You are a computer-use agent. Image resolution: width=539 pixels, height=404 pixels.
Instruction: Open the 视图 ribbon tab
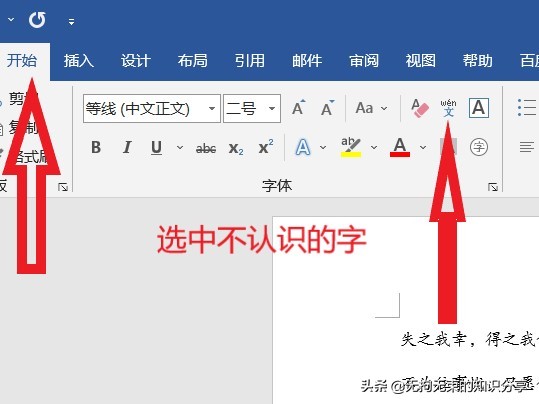coord(420,61)
